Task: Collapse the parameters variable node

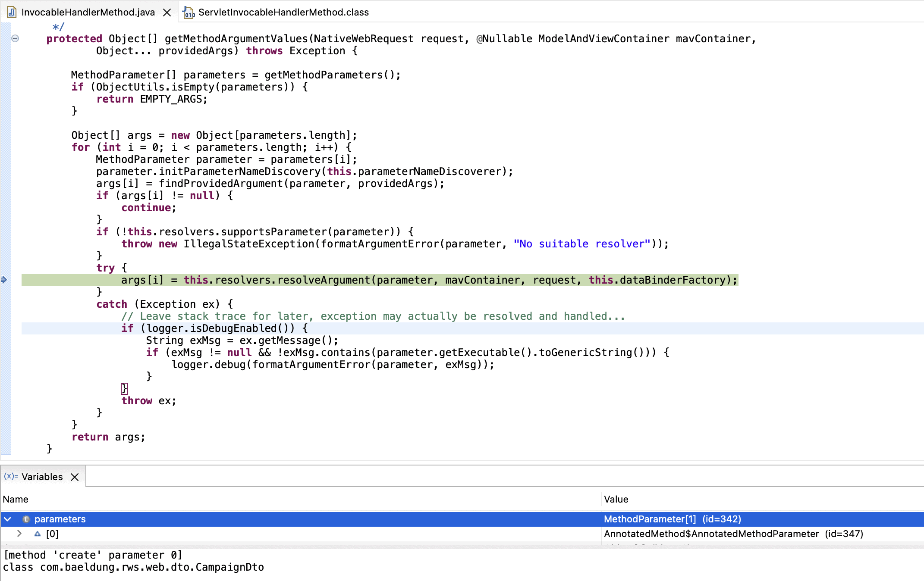Action: (x=8, y=519)
